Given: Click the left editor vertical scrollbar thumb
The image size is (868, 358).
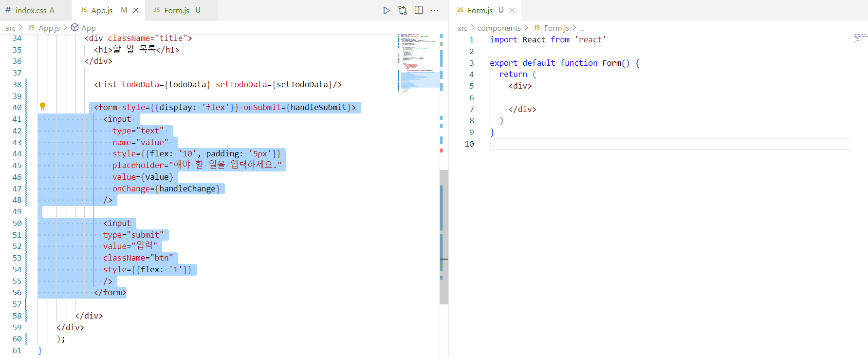Looking at the screenshot, I should [x=444, y=237].
